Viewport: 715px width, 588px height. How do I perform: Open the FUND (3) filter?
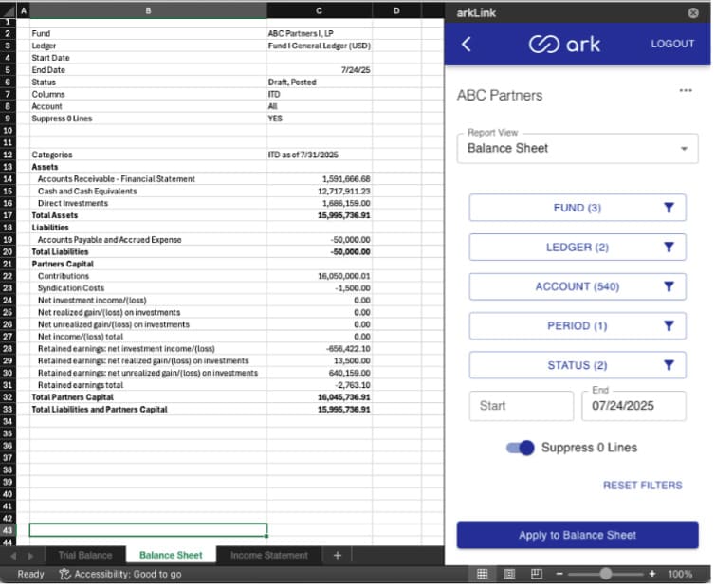(577, 208)
